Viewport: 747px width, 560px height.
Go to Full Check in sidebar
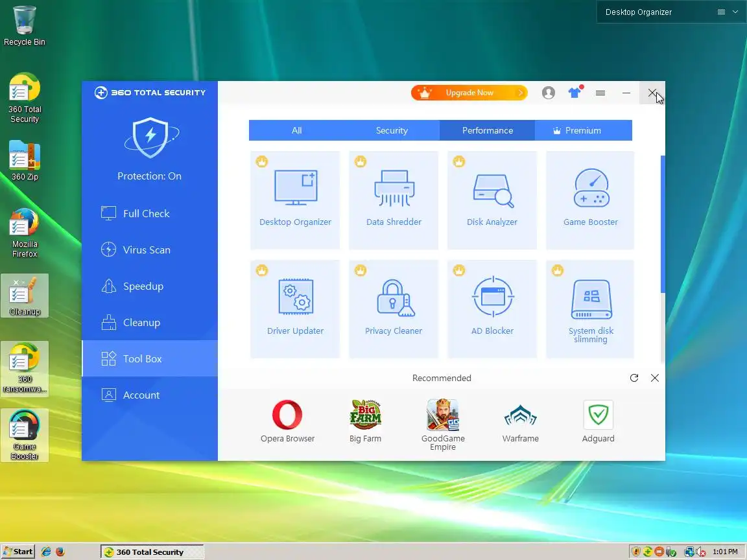click(150, 213)
